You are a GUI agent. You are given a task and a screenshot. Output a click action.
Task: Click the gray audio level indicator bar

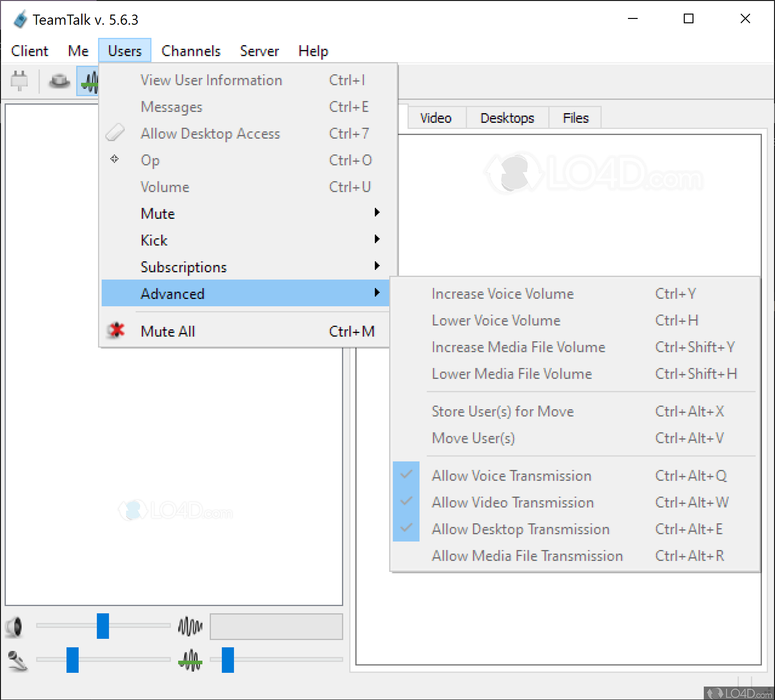[276, 627]
